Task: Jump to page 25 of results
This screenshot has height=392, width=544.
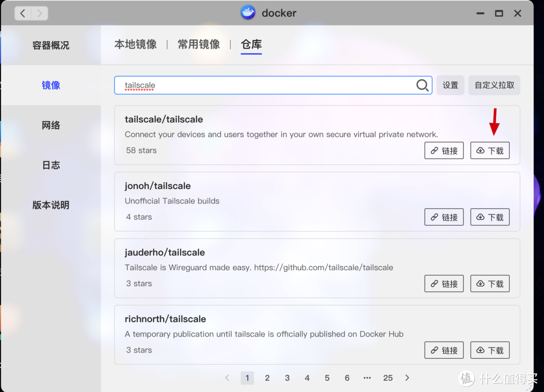Action: pyautogui.click(x=388, y=378)
